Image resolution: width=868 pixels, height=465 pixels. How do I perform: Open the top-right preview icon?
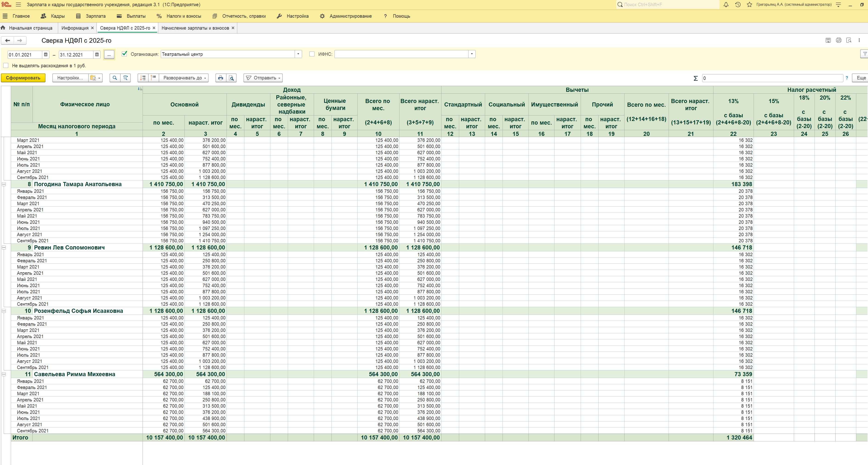[x=849, y=40]
